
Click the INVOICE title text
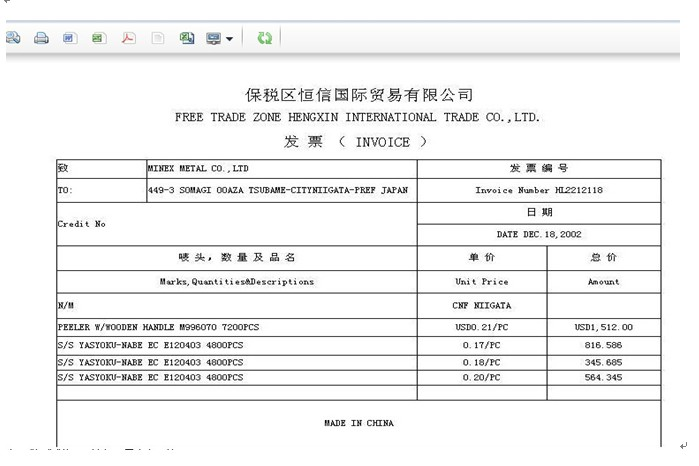(x=382, y=142)
